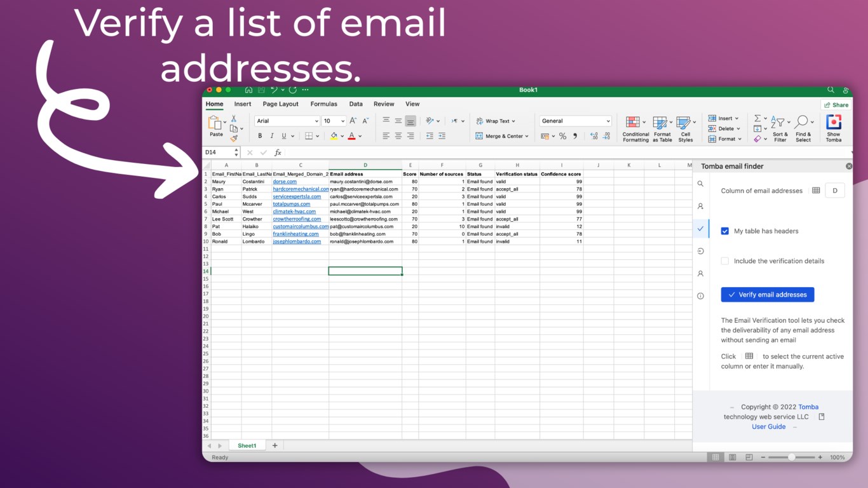Click the Home icon in title bar
The width and height of the screenshot is (868, 488).
[x=248, y=90]
